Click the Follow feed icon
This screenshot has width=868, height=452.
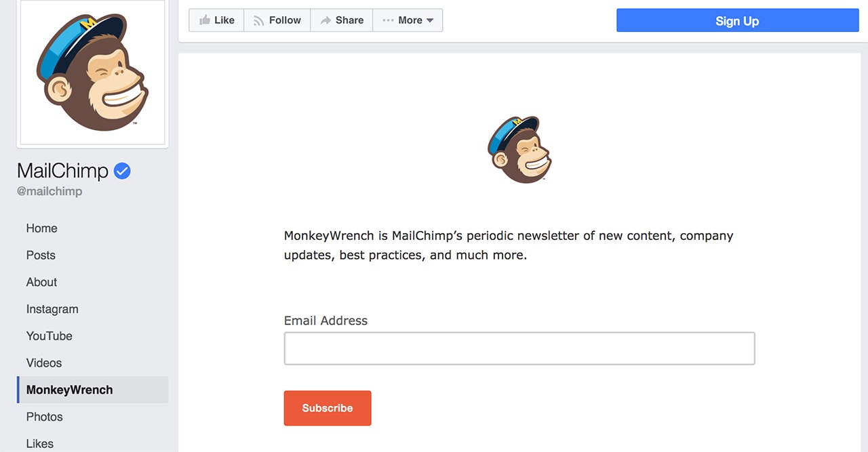pyautogui.click(x=258, y=21)
